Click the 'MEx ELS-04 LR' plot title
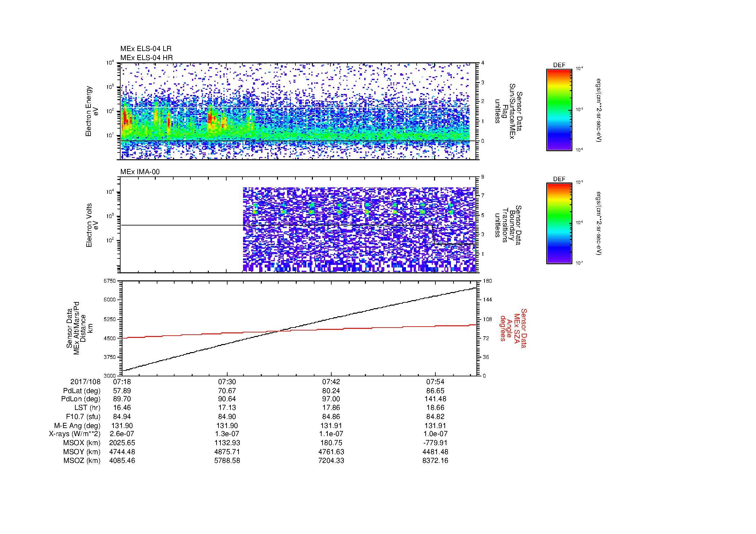The image size is (756, 534). pos(146,49)
